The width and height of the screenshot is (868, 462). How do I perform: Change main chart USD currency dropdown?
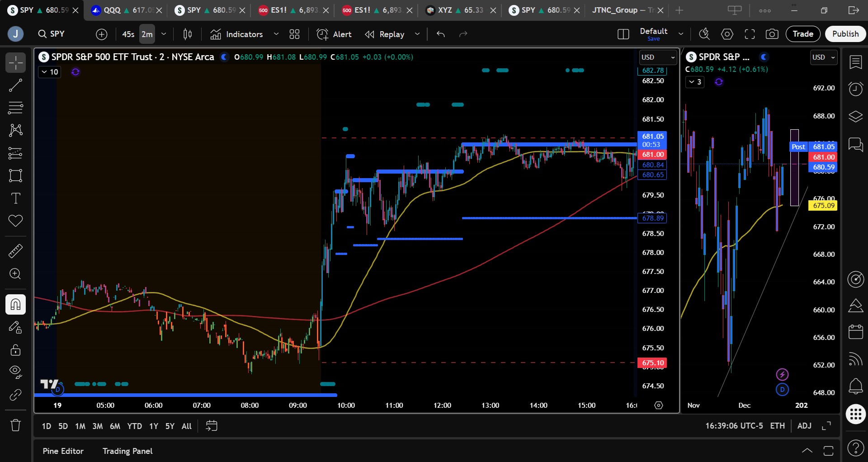658,57
